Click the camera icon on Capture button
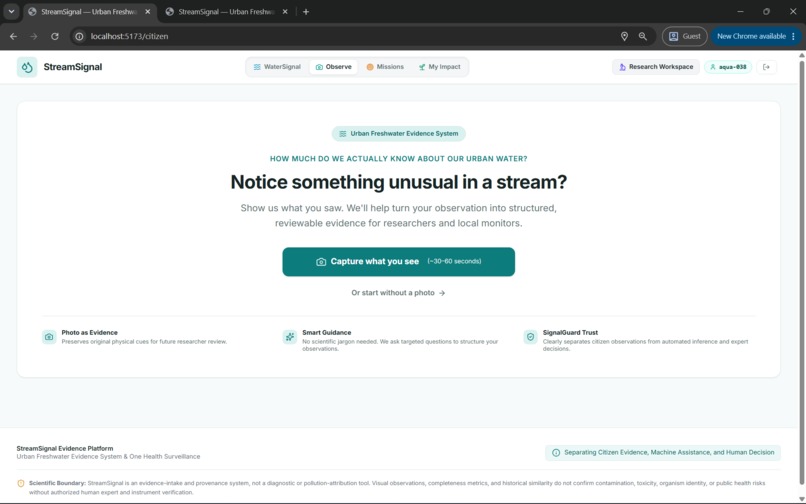 point(321,262)
